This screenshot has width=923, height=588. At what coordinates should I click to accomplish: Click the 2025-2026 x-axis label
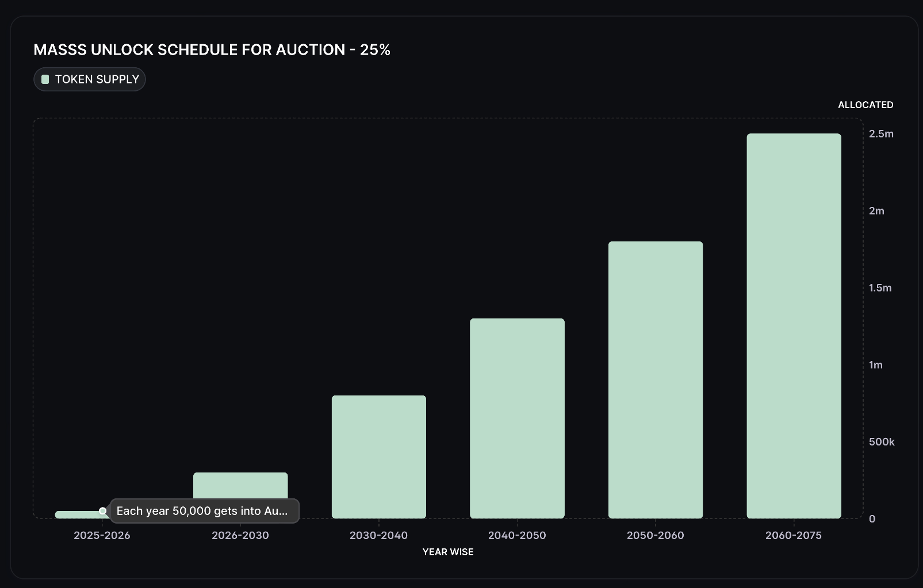(x=102, y=535)
